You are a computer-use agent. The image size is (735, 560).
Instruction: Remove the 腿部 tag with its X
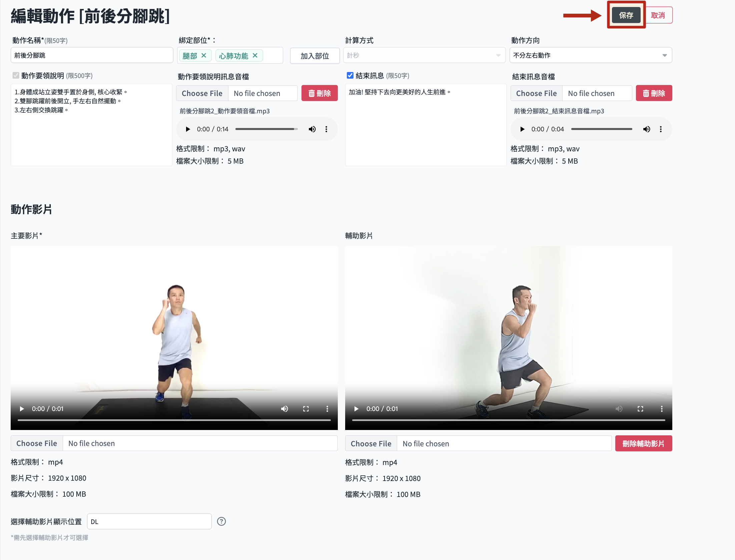pos(204,55)
